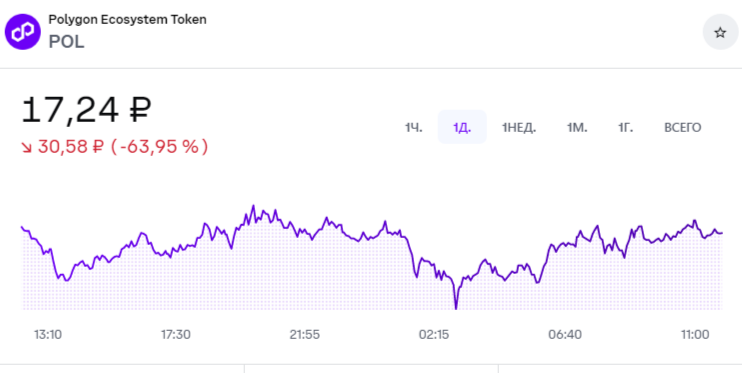Click the red downward trend arrow

(x=26, y=147)
